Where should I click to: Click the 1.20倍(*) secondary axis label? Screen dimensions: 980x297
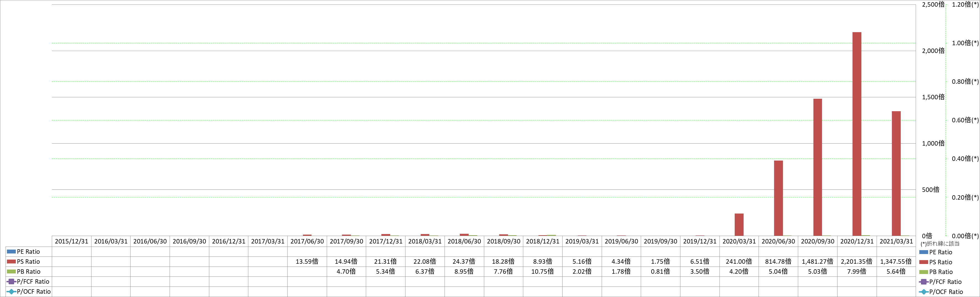pos(966,4)
